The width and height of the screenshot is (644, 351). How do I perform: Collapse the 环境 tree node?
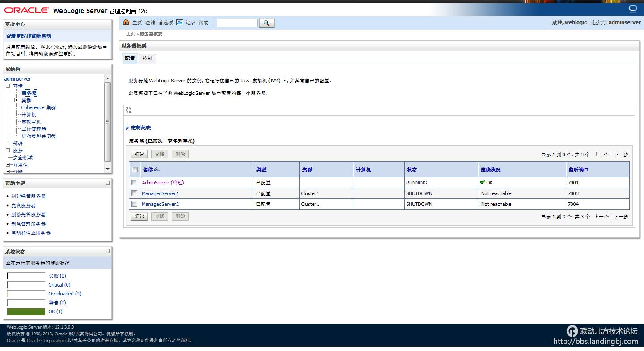8,86
